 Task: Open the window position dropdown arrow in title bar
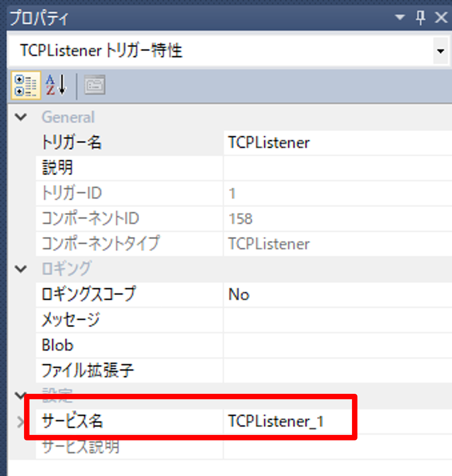400,17
